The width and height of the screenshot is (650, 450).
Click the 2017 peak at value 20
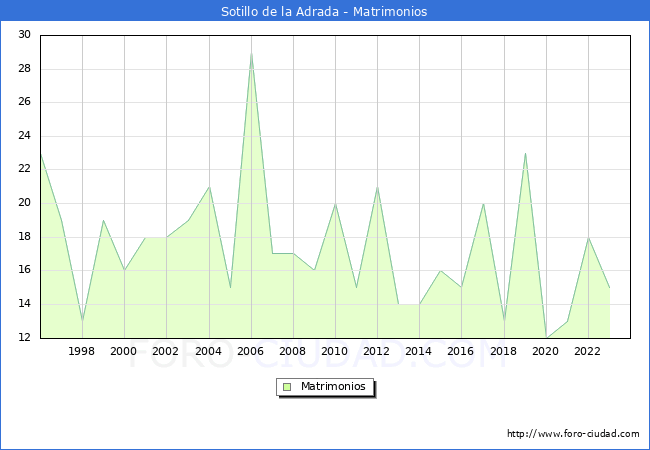pyautogui.click(x=483, y=204)
